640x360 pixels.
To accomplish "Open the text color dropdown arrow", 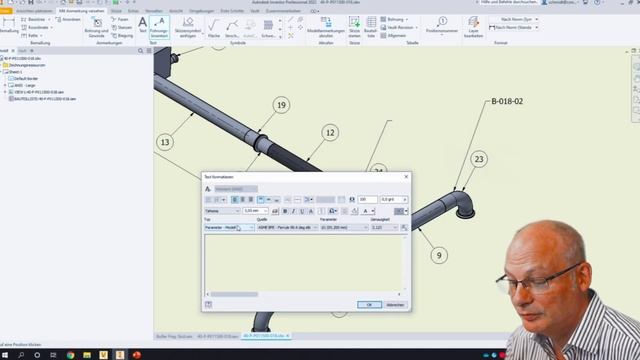I will [x=373, y=211].
